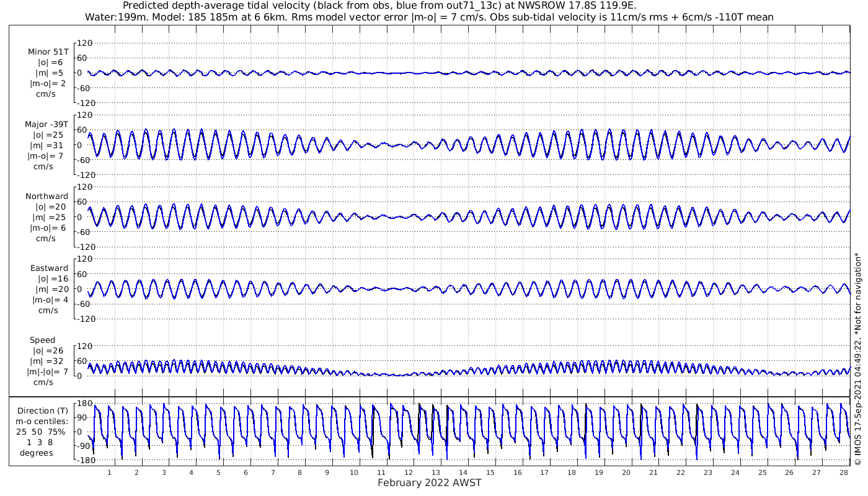Click the subtitle line starting 'Water:199m. Model:'

click(x=429, y=17)
